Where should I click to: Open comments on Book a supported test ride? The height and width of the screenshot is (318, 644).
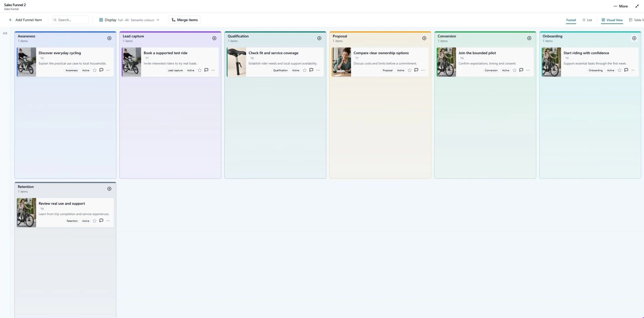[x=206, y=70]
